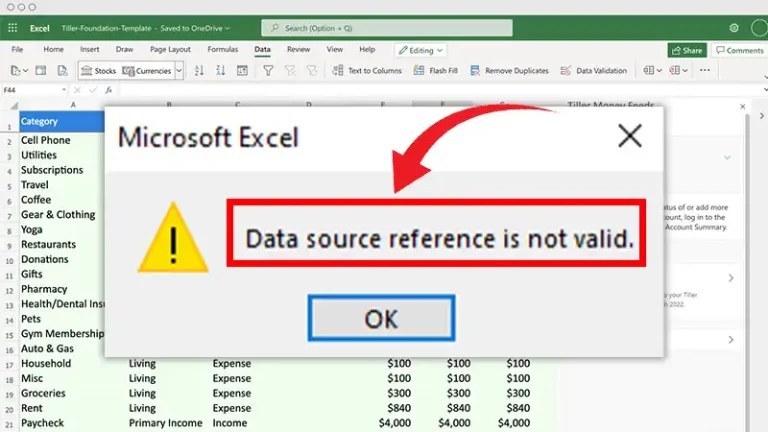Click the insert function fx icon
768x432 pixels.
tap(109, 90)
